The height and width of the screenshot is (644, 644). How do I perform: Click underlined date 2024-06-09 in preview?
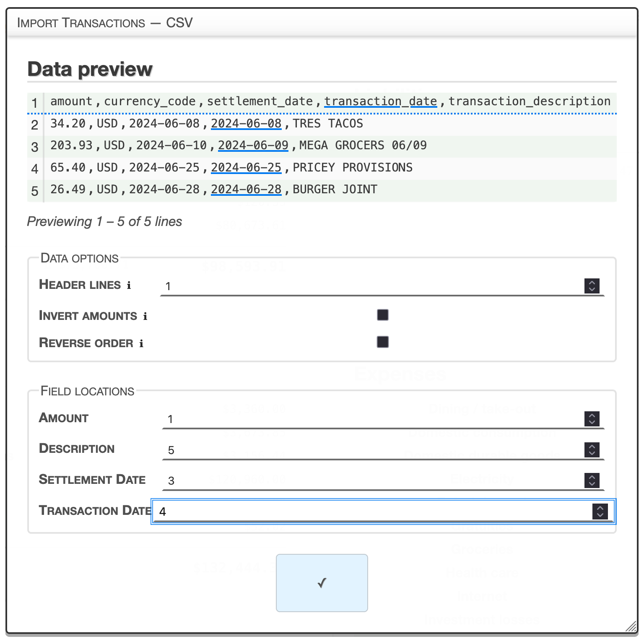[x=253, y=145]
